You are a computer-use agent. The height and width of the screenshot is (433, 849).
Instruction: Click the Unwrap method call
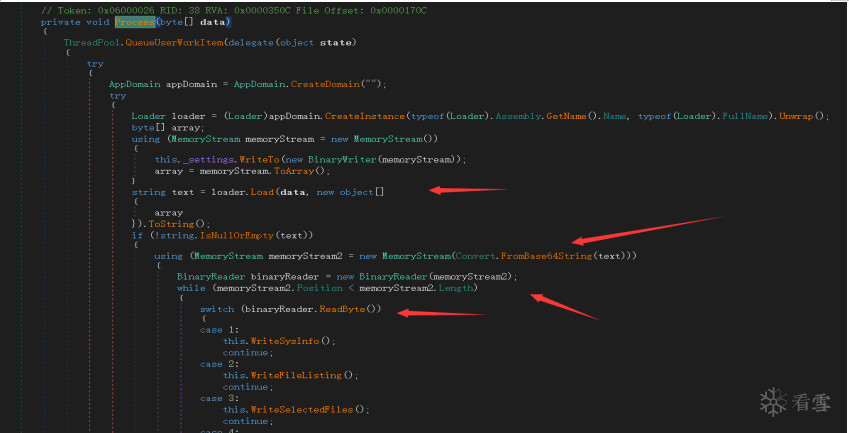pos(797,116)
